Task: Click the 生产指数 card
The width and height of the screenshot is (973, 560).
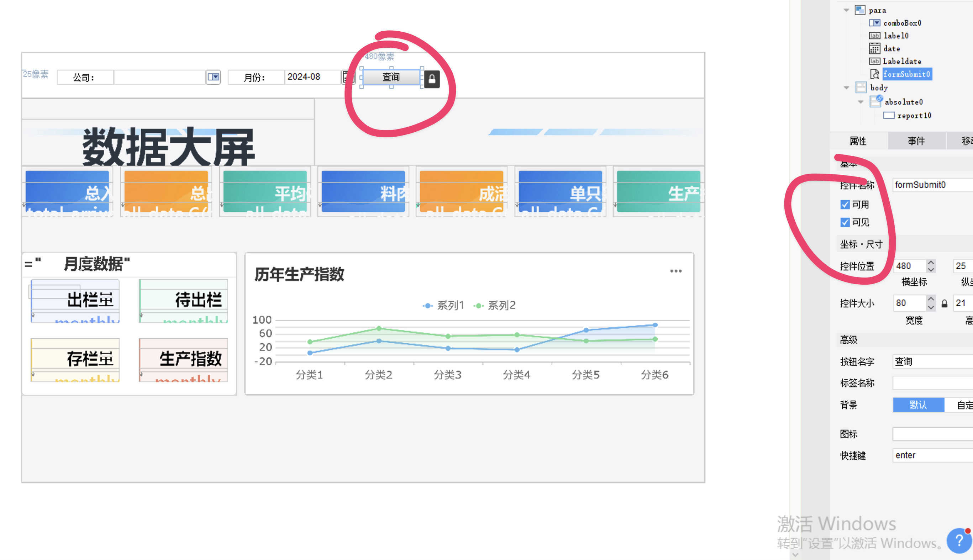Action: [184, 360]
